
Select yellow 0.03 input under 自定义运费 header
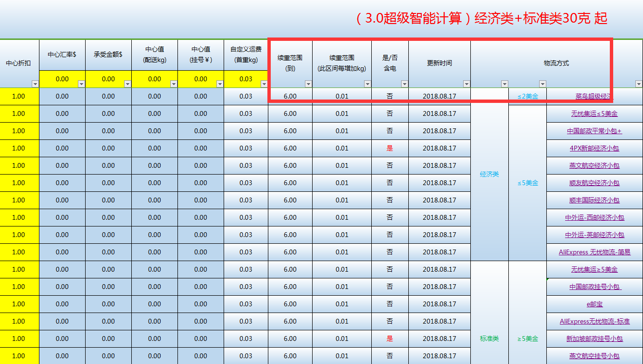point(245,79)
